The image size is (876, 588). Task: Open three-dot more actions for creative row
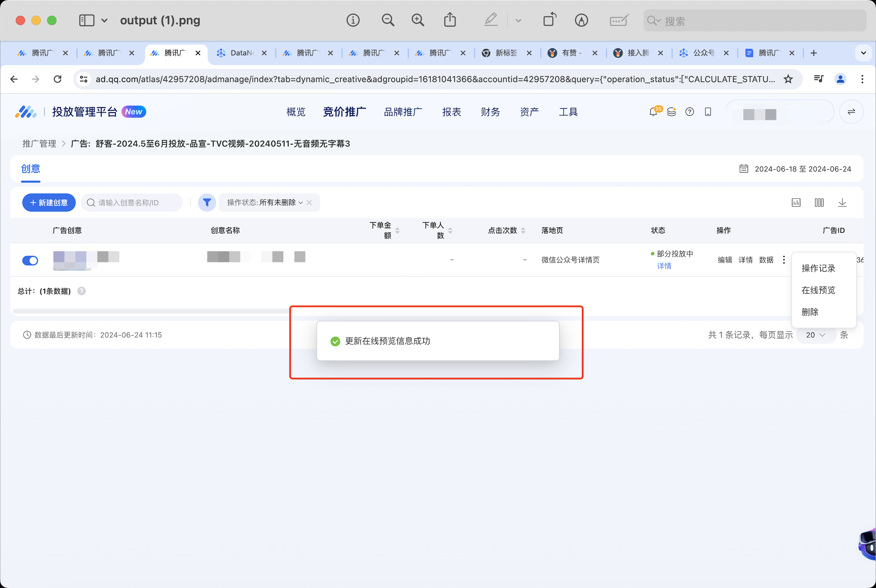click(x=784, y=259)
